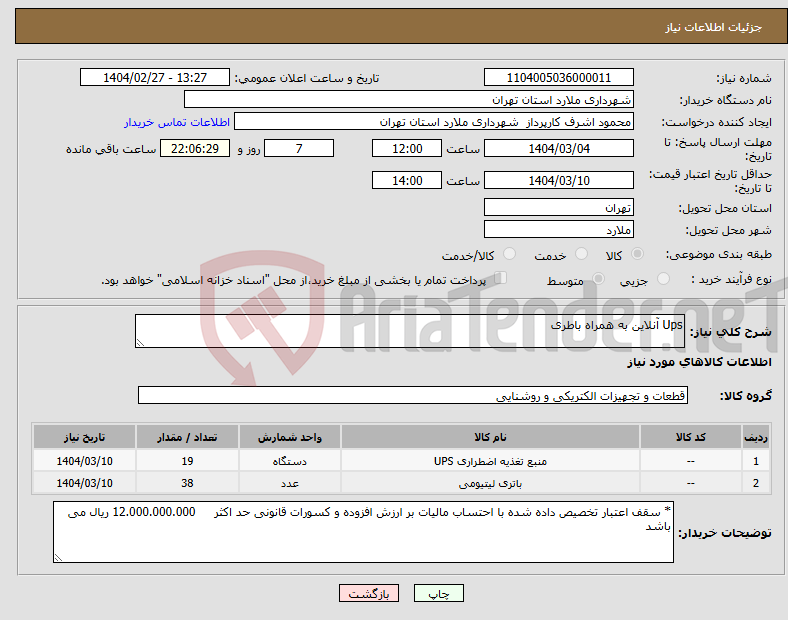Click the ردیف column header
The image size is (788, 620).
(x=756, y=437)
